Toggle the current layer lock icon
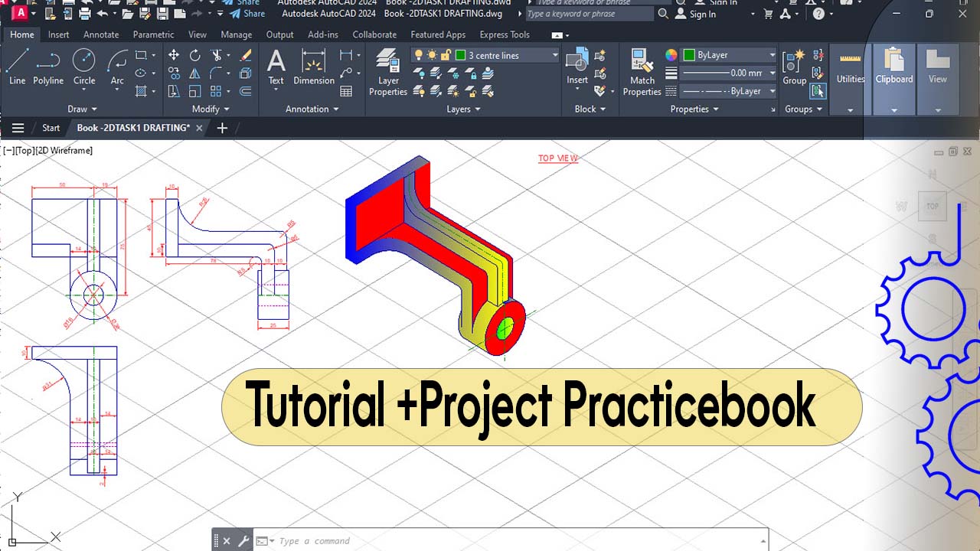 [446, 55]
